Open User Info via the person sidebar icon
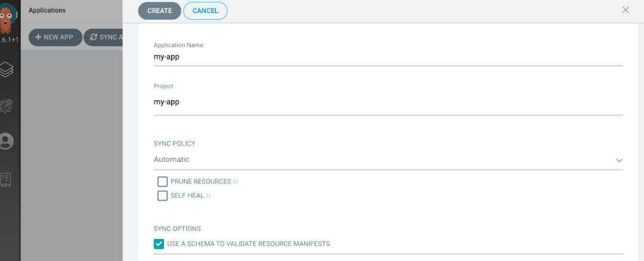644x261 pixels. (x=7, y=141)
